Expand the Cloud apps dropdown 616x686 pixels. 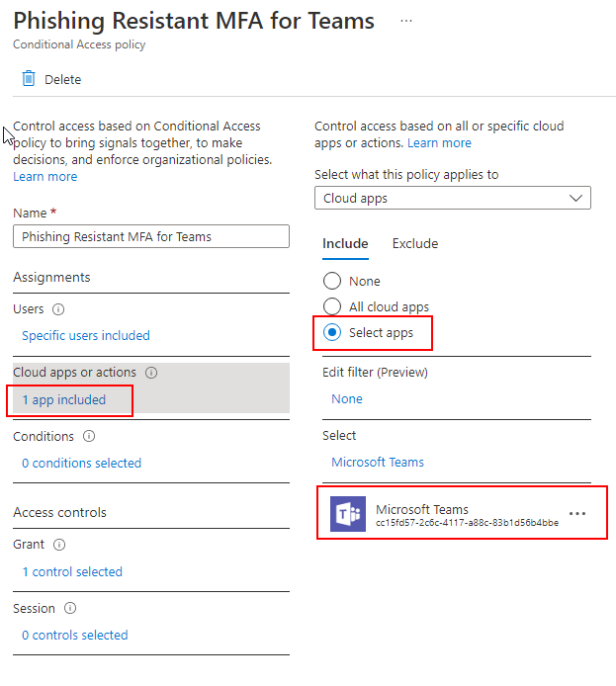[453, 198]
